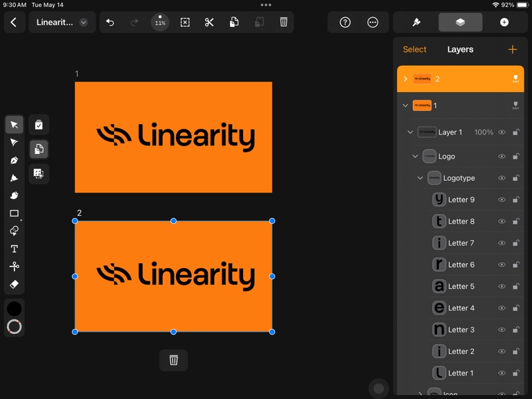Cut selection with top toolbar scissors
This screenshot has width=532, height=399.
tap(209, 22)
